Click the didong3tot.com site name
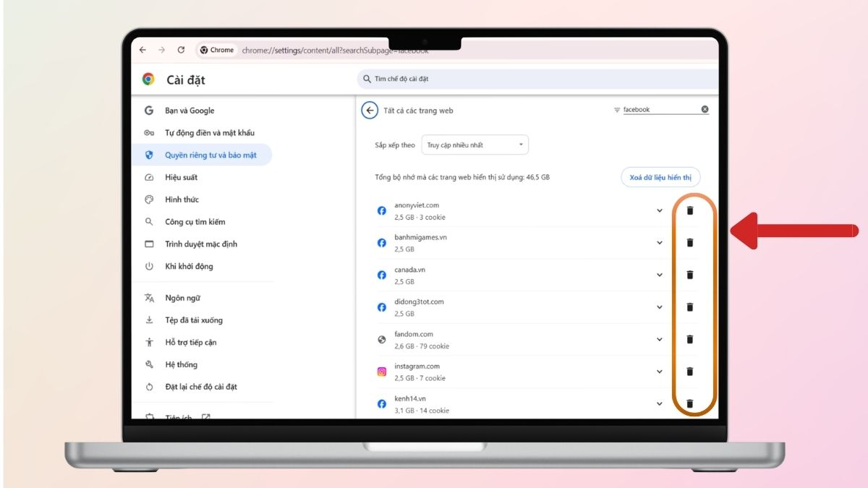 coord(419,301)
